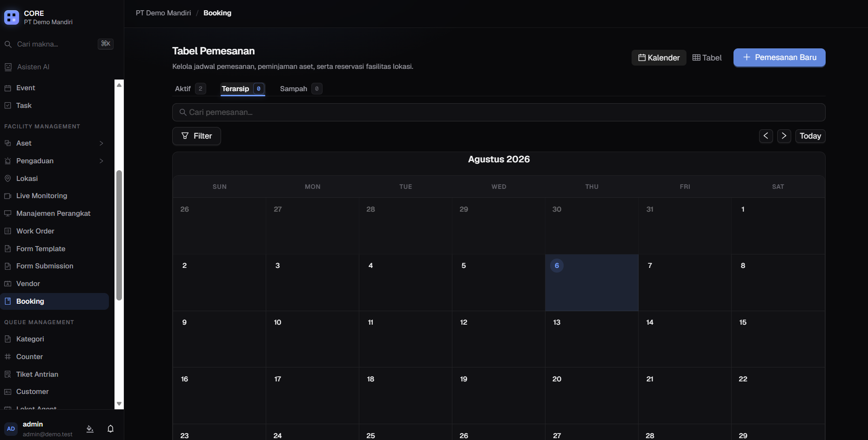
Task: Expand the Aset submenu chevron
Action: pyautogui.click(x=101, y=143)
